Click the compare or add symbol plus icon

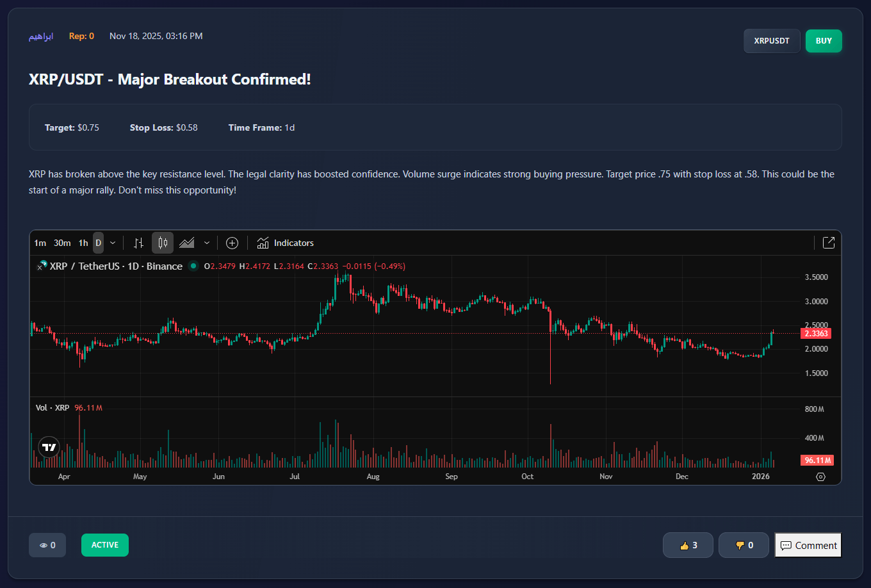coord(232,243)
